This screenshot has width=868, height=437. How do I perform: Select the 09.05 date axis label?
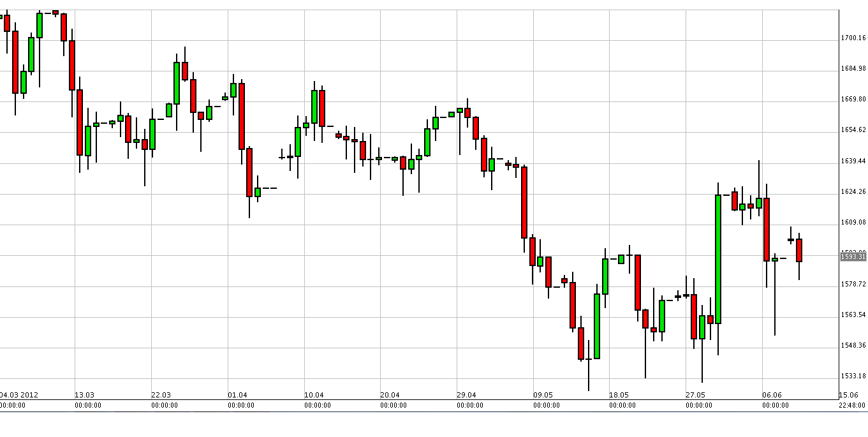coord(543,395)
